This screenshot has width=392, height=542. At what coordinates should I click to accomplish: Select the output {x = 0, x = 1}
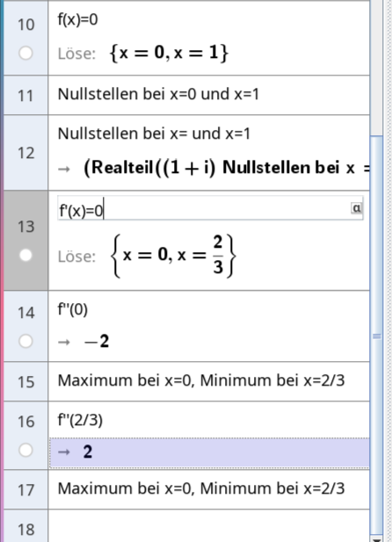169,53
